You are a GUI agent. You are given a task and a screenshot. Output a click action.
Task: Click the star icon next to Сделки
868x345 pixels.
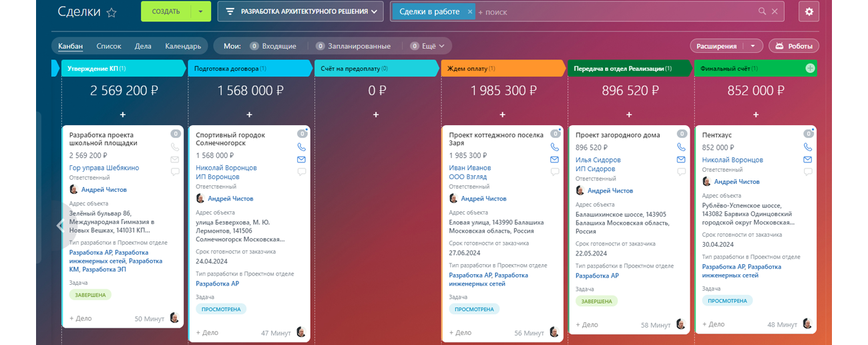tap(112, 12)
